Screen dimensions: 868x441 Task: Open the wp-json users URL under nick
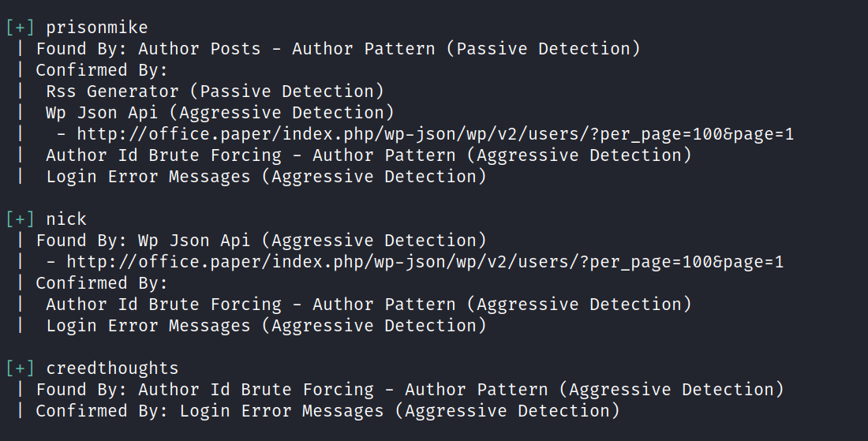425,262
